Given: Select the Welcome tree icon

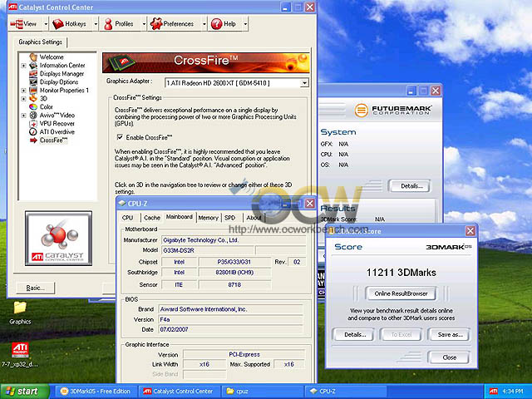Looking at the screenshot, I should click(33, 57).
